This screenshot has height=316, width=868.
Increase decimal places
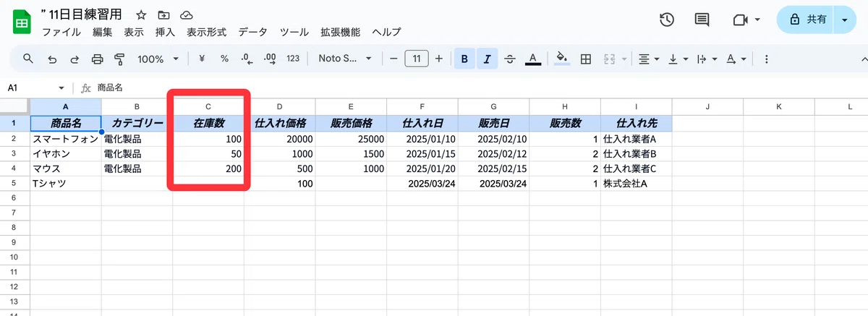[x=270, y=59]
